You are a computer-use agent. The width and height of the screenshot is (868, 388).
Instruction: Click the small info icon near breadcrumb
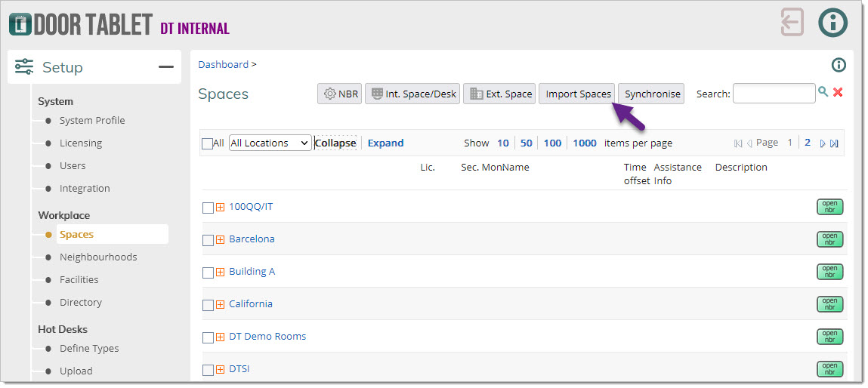[838, 65]
